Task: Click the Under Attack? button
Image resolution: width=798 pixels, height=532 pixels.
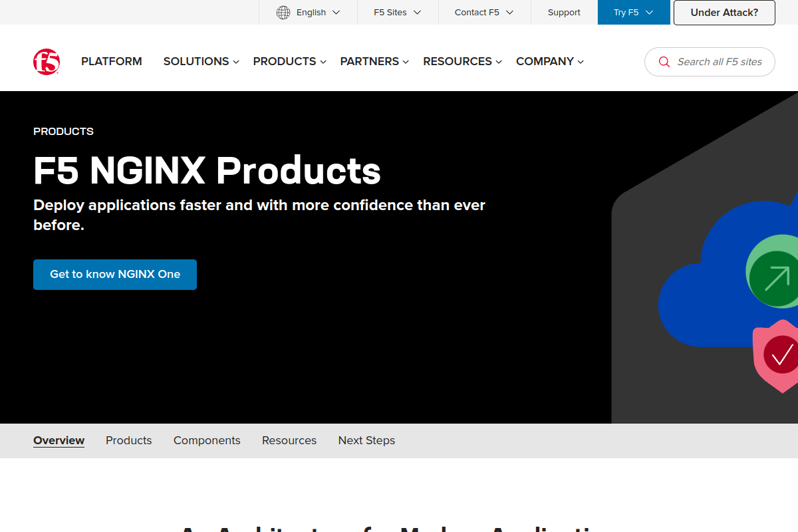Action: [x=724, y=12]
